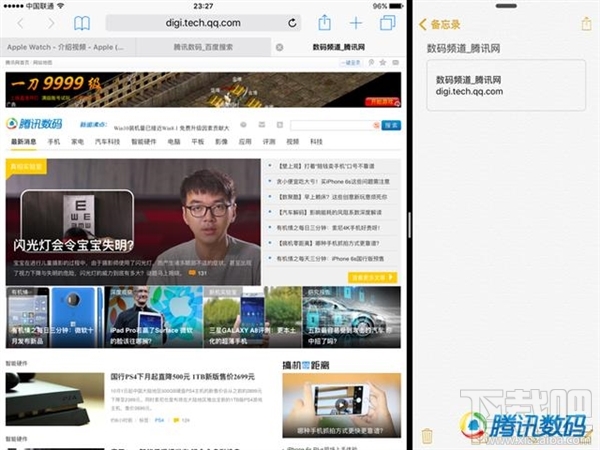Open the iPhone 6s国行版预售 headline
The image size is (600, 450).
pyautogui.click(x=330, y=259)
